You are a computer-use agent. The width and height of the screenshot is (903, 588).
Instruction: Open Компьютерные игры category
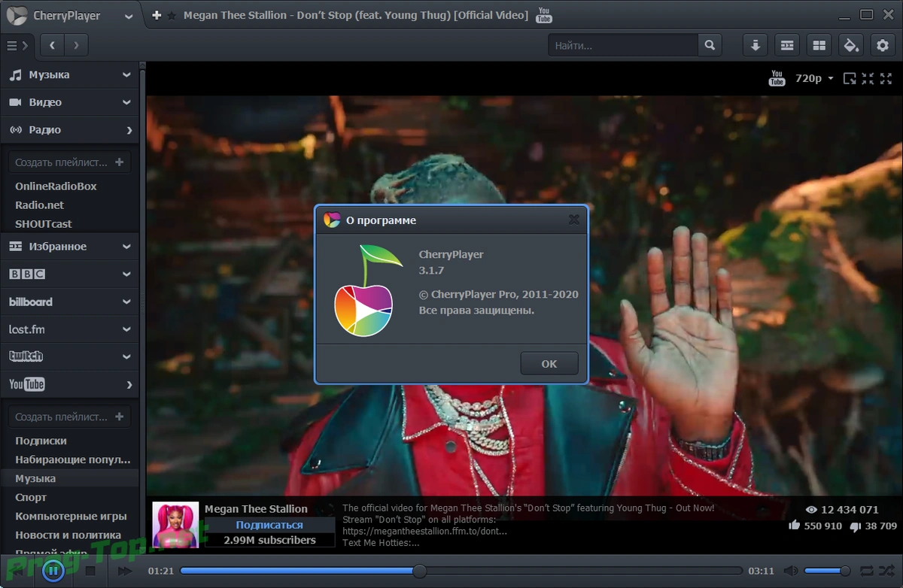tap(71, 516)
